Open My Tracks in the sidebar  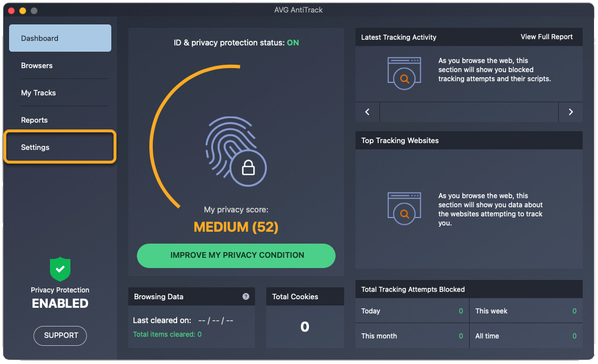click(x=60, y=93)
